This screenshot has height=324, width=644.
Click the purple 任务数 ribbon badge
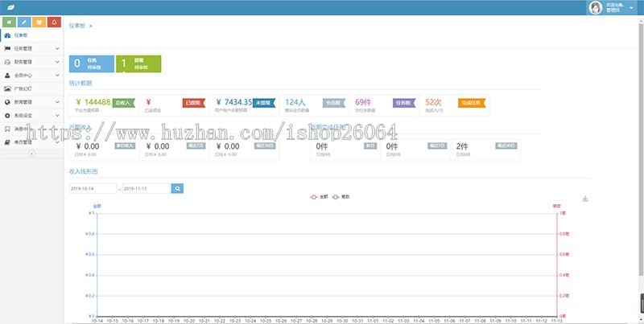[x=404, y=103]
